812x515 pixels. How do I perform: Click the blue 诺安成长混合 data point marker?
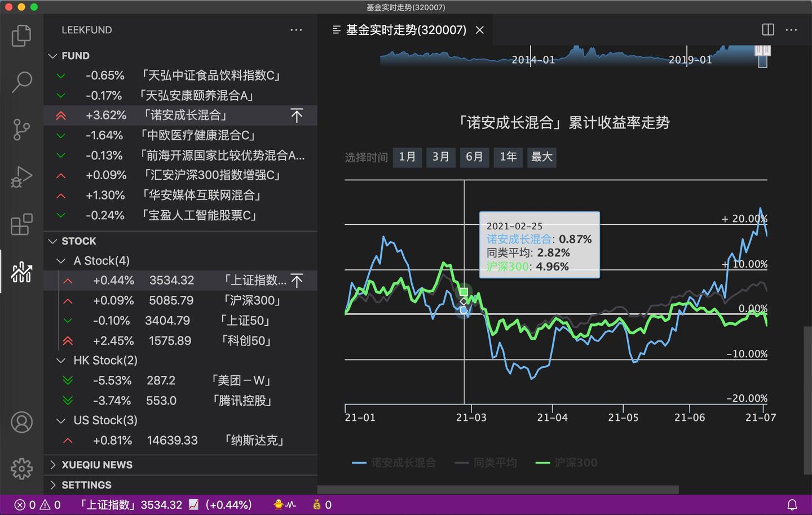(464, 310)
